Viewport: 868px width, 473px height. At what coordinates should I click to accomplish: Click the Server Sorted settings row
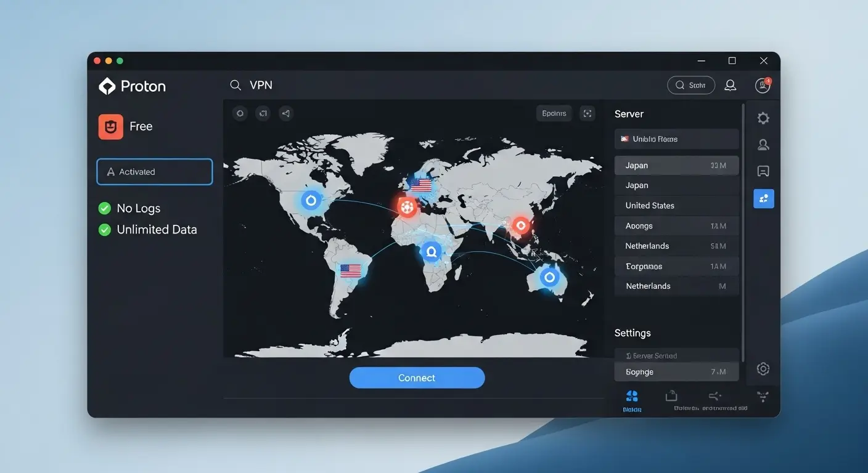point(676,355)
